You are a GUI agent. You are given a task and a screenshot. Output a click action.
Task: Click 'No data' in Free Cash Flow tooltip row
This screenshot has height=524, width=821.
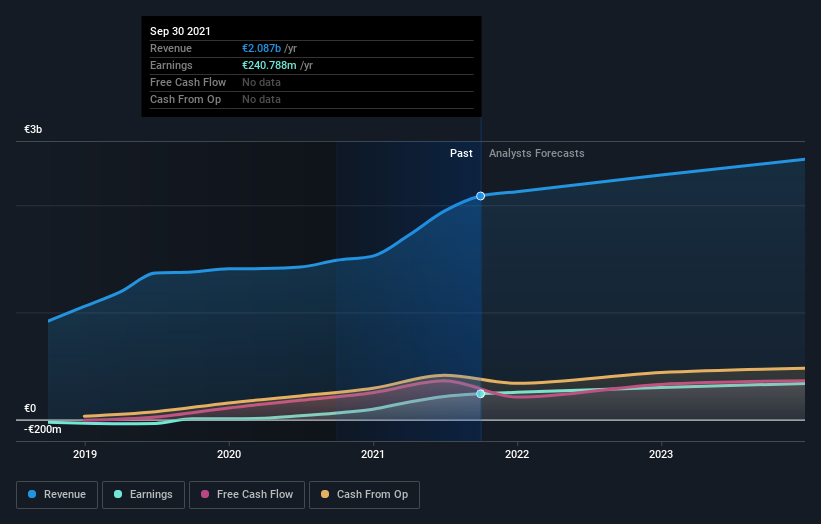coord(261,82)
